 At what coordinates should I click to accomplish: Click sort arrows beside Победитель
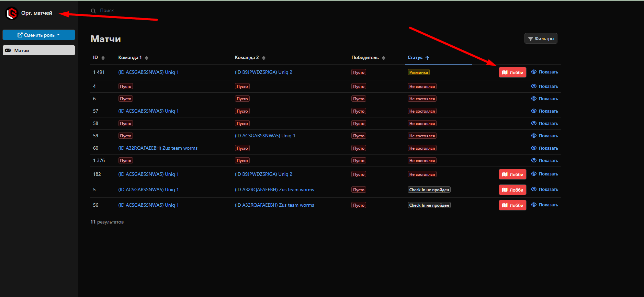tap(384, 58)
